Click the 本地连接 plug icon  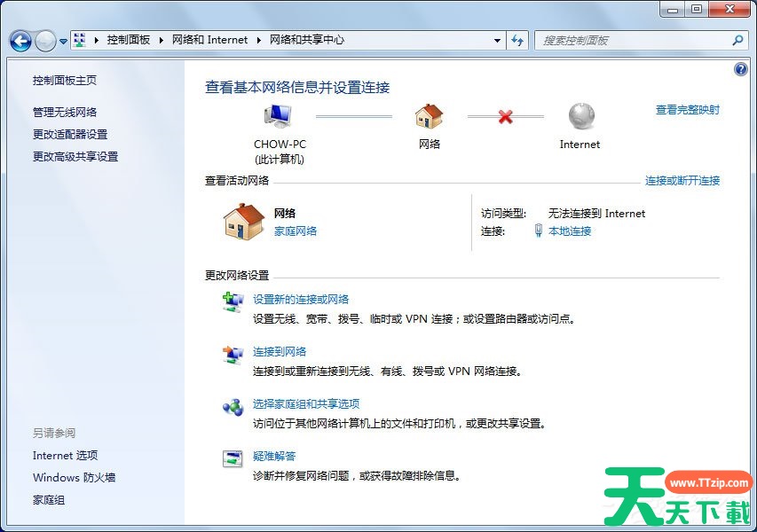539,231
